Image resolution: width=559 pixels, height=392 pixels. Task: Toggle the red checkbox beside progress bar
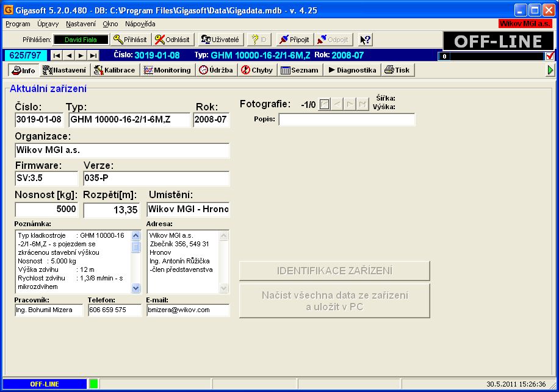(x=550, y=56)
